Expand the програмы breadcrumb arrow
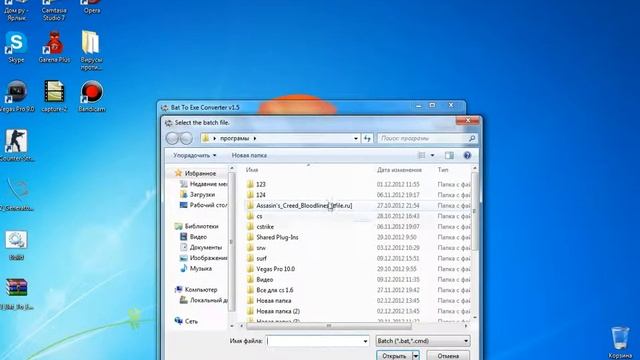 pos(255,138)
